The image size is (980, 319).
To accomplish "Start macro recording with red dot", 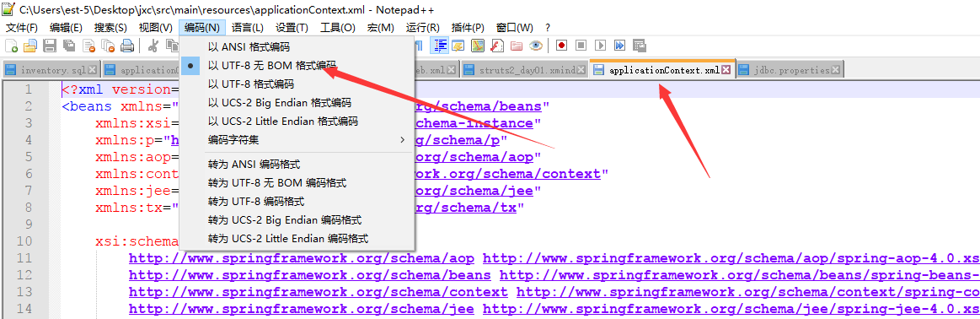I will coord(561,45).
